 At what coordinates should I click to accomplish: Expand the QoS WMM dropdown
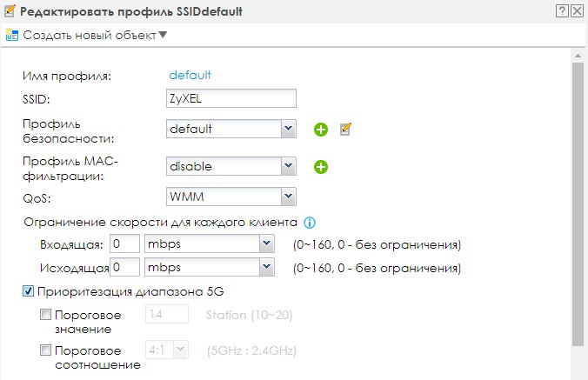coord(289,197)
